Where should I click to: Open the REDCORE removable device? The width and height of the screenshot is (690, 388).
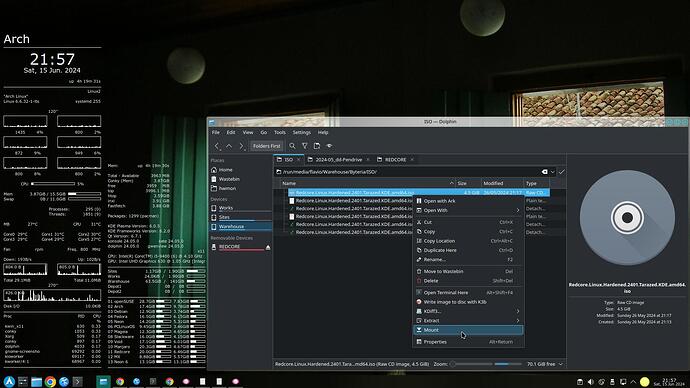238,247
